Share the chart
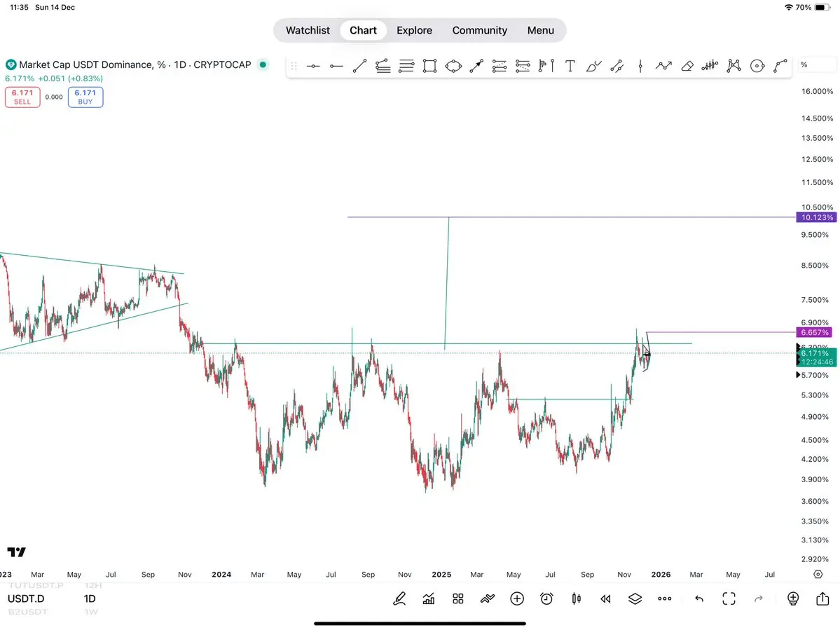840x630 pixels. [x=823, y=598]
